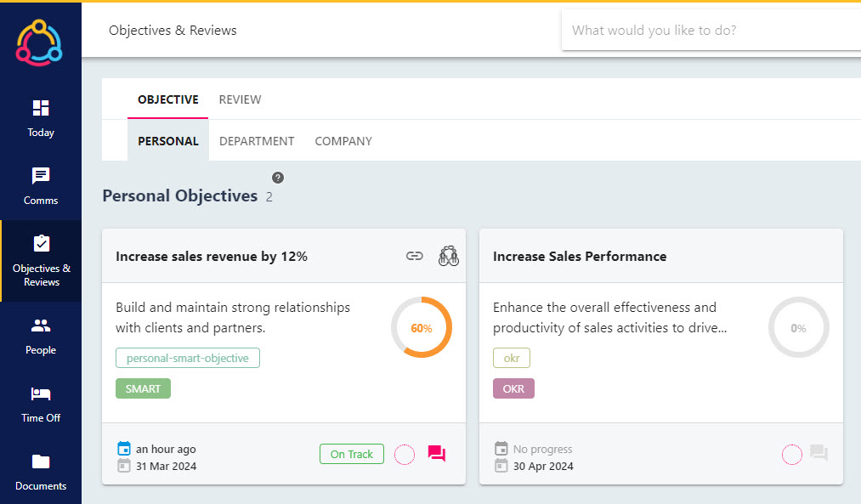
Task: Select the COMPANY sub-tab
Action: [x=343, y=141]
